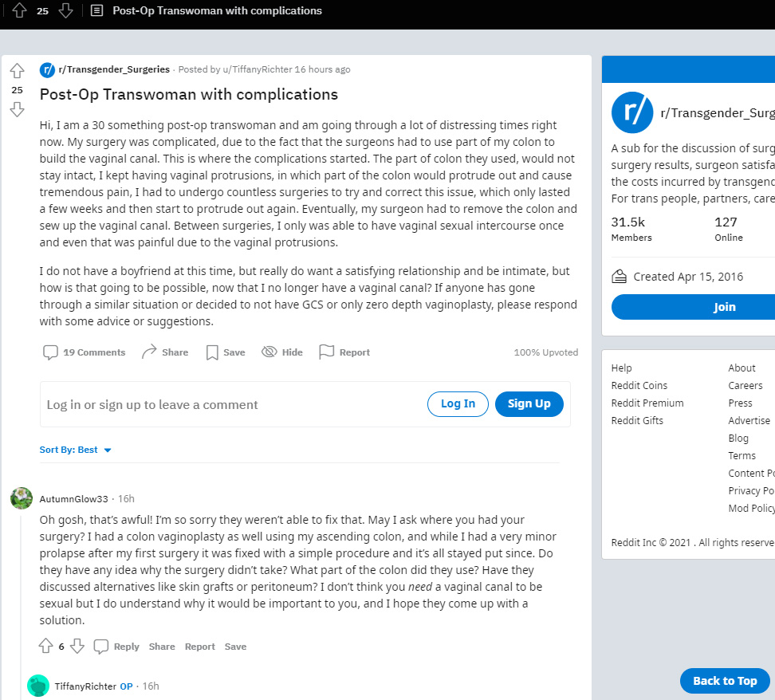The image size is (775, 700).
Task: Click the Log In button
Action: [458, 404]
